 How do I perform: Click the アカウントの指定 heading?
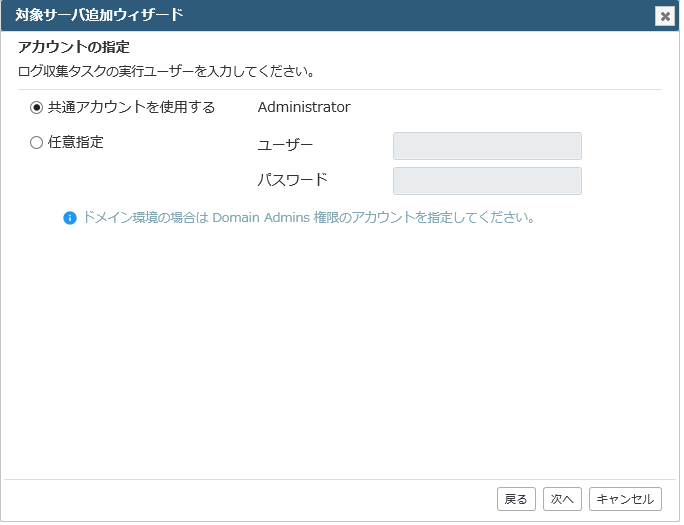pos(74,47)
